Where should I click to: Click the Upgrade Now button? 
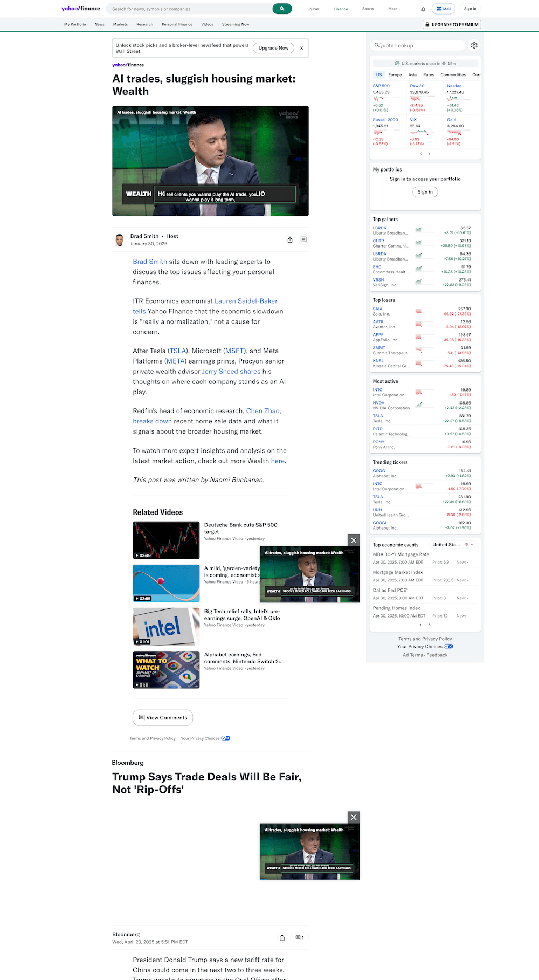(273, 48)
